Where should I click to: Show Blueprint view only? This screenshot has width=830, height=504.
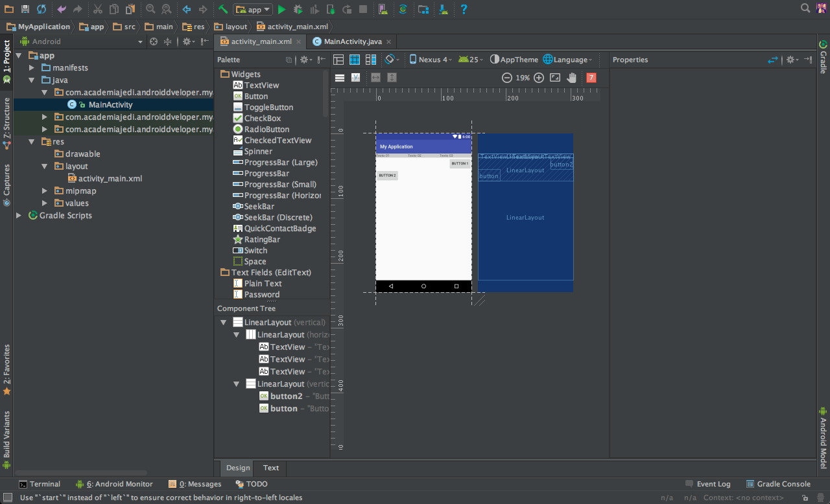coord(355,60)
